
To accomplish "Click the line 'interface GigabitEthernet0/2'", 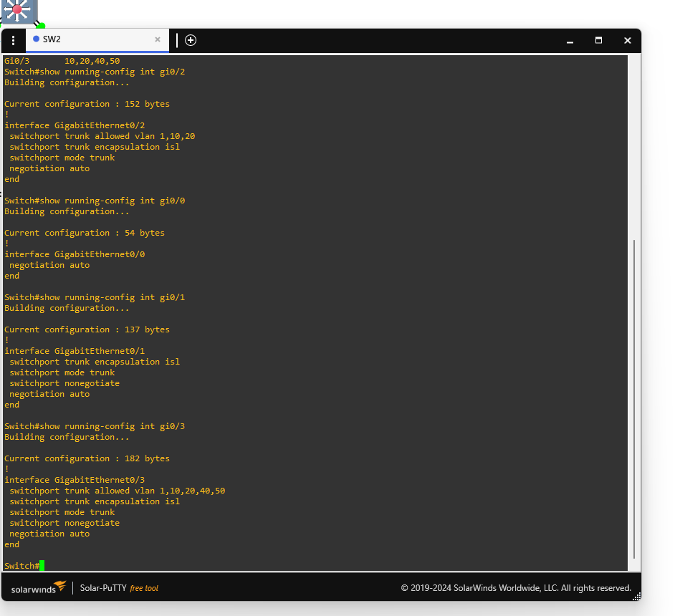I will (75, 125).
